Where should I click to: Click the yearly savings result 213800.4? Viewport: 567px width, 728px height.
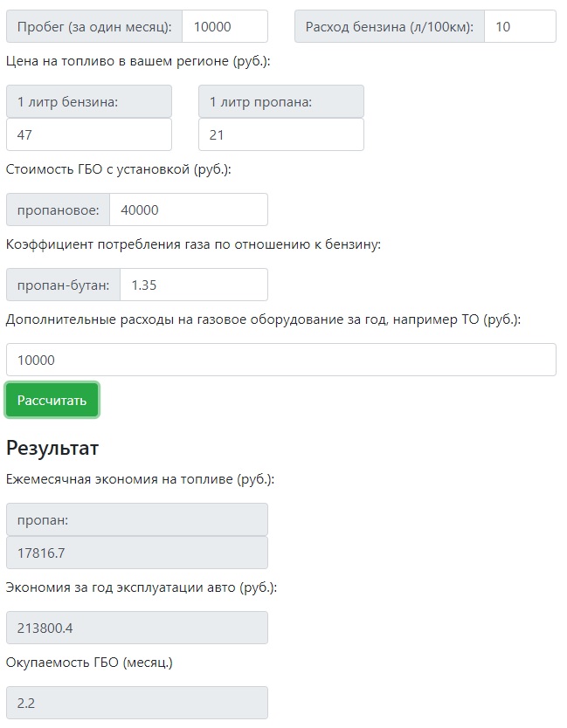click(137, 628)
